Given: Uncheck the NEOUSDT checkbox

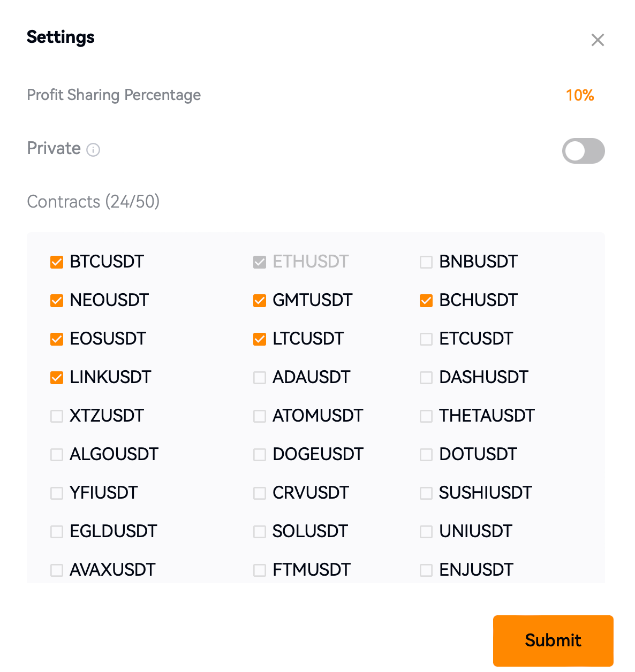Looking at the screenshot, I should 57,301.
